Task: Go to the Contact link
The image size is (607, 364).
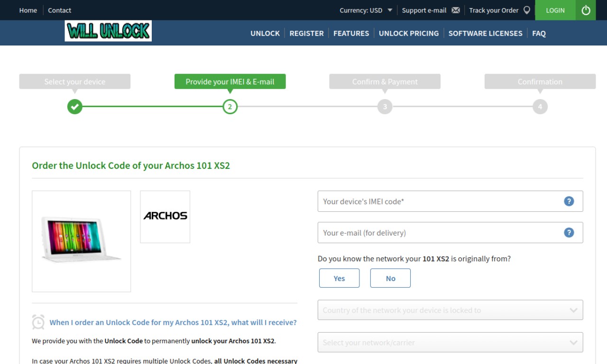Action: [60, 10]
